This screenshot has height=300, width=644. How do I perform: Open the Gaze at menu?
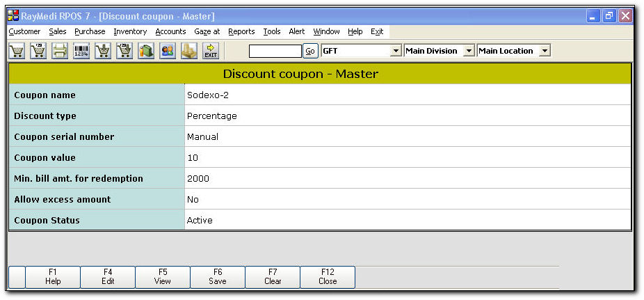coord(207,31)
